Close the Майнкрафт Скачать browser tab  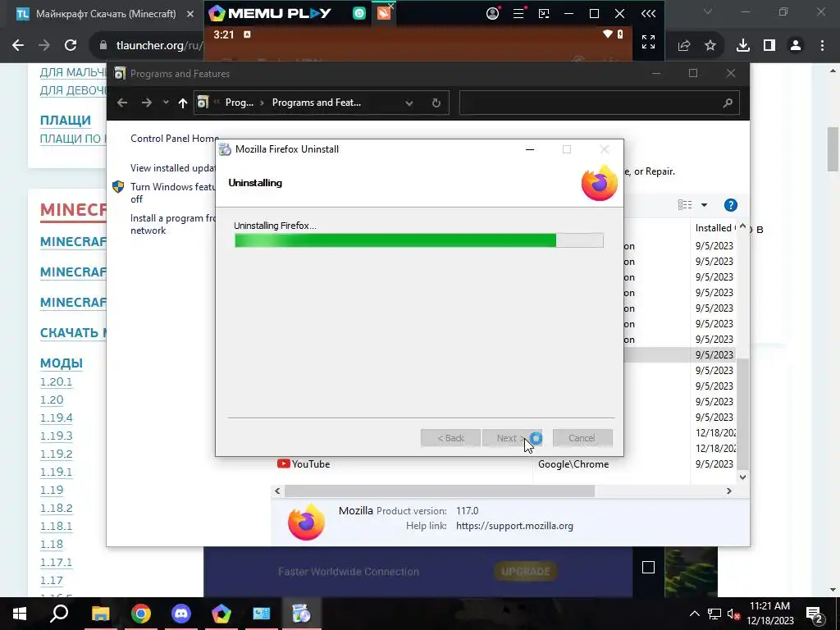pyautogui.click(x=190, y=14)
